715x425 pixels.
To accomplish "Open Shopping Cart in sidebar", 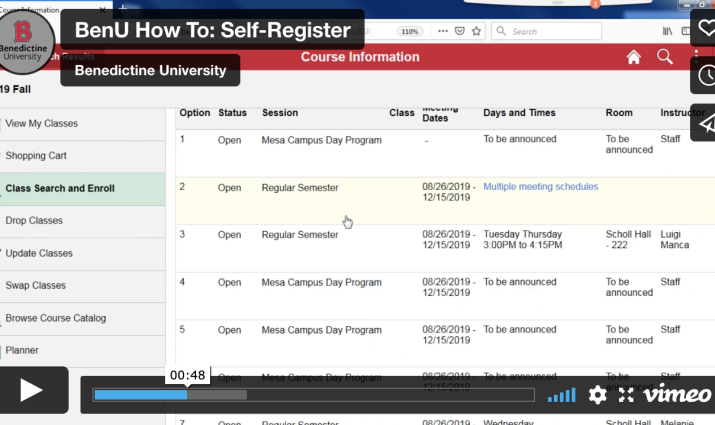I will point(36,156).
